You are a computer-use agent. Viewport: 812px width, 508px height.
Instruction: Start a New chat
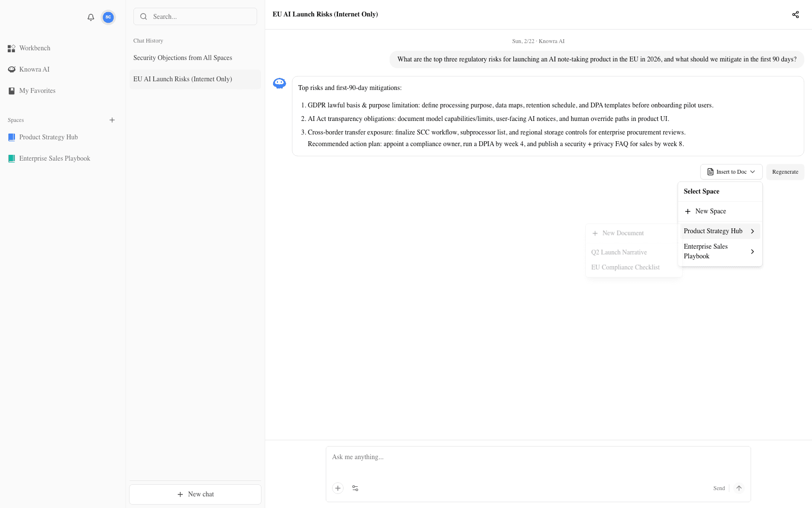pos(195,494)
